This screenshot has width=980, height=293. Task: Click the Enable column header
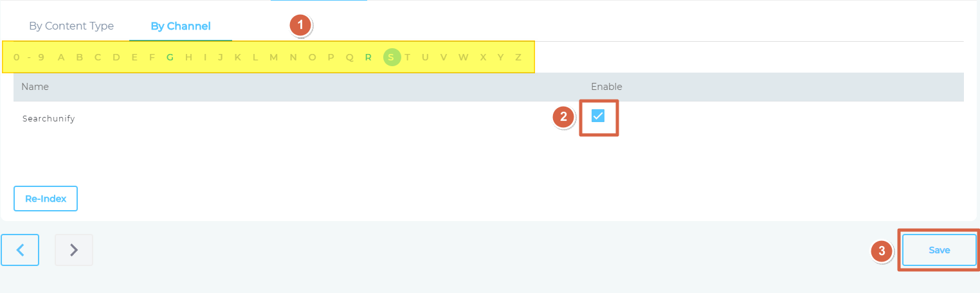(x=606, y=86)
